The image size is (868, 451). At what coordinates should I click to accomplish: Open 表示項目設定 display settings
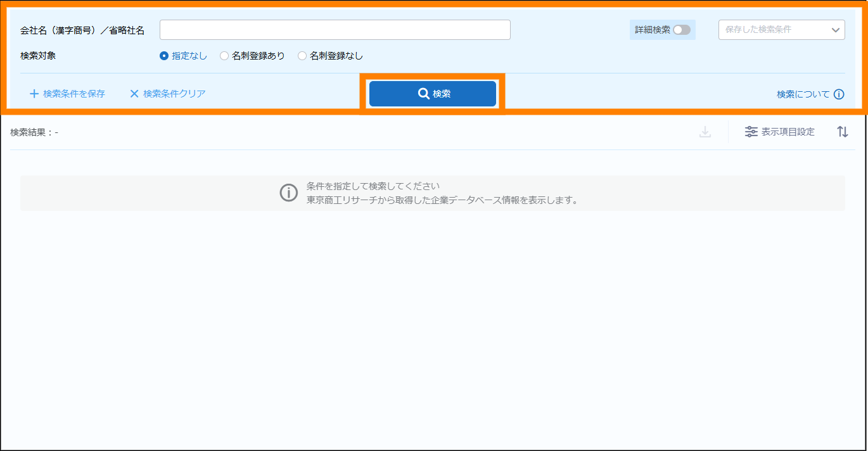[788, 132]
